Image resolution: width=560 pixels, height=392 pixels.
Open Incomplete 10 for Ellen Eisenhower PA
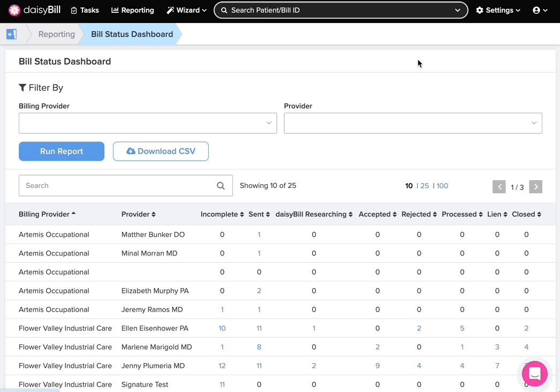tap(222, 328)
